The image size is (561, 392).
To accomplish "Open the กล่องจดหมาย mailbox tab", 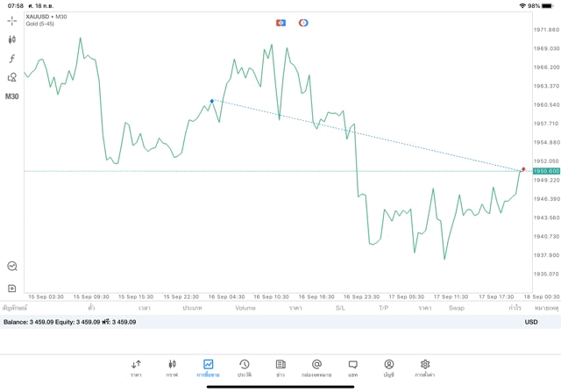I will click(316, 367).
